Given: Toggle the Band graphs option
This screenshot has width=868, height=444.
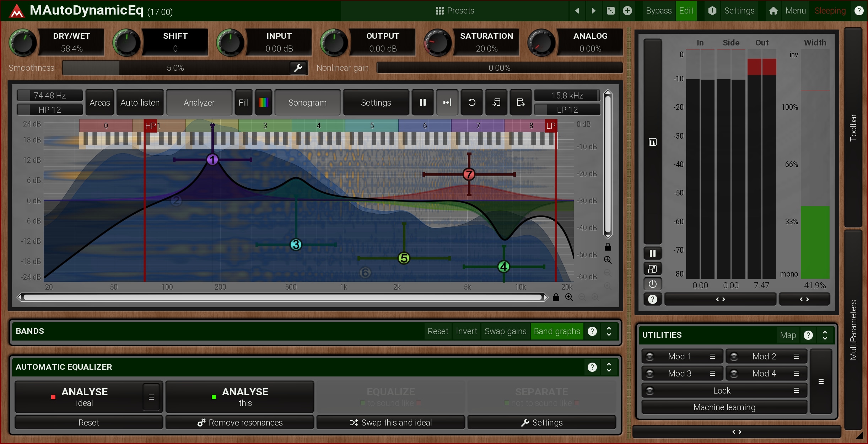Looking at the screenshot, I should [556, 331].
